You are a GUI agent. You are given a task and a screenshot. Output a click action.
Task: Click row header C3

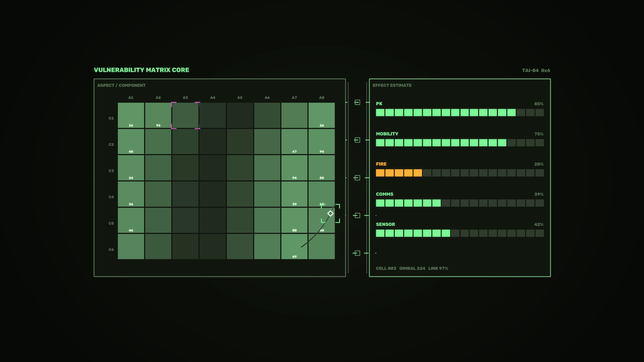coord(111,171)
